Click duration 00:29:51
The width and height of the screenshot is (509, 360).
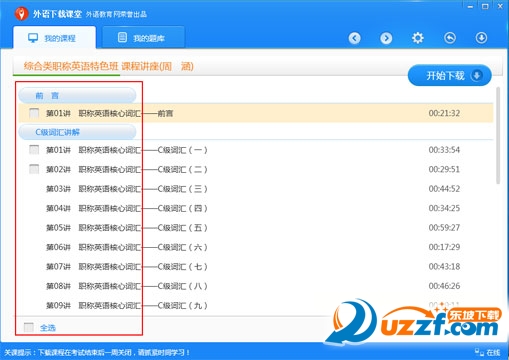[x=444, y=169]
